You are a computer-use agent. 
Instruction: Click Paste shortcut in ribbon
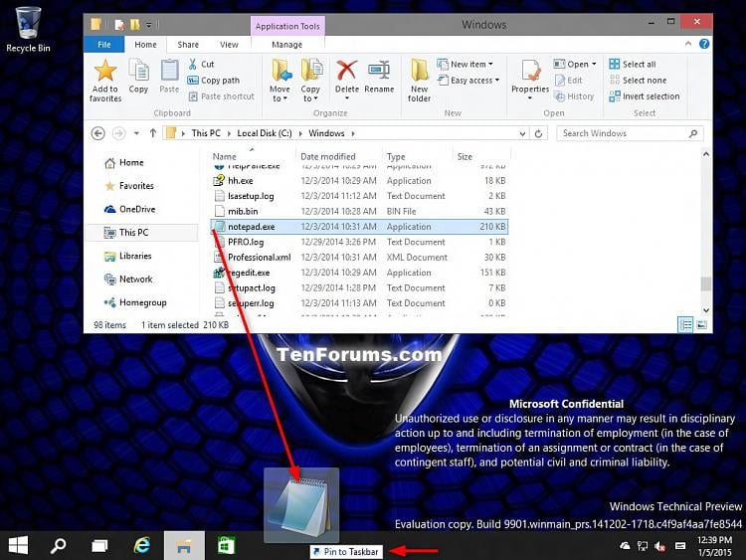(221, 96)
